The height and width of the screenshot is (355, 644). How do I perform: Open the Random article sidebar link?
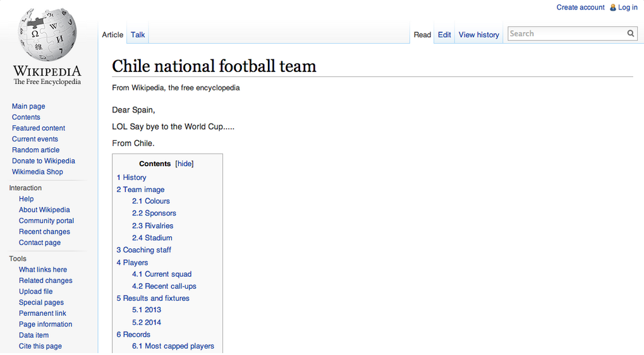click(35, 150)
